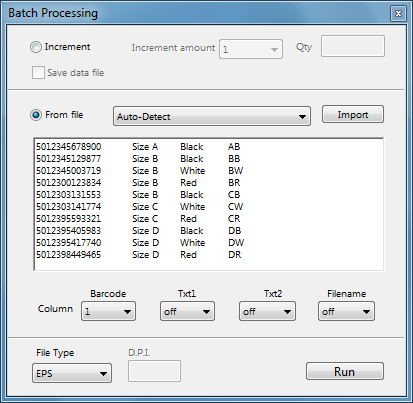Select barcode 5012300123834 in the list
413x403 pixels.
(69, 183)
